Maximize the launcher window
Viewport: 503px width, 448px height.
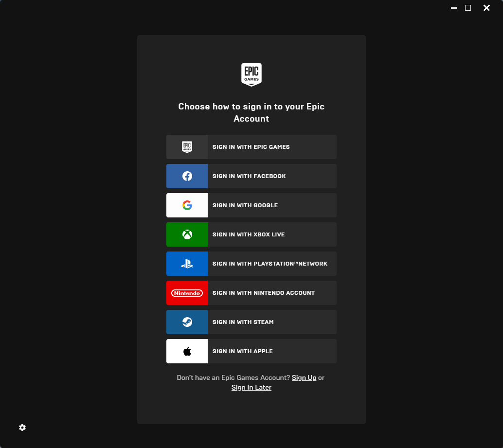(x=468, y=8)
